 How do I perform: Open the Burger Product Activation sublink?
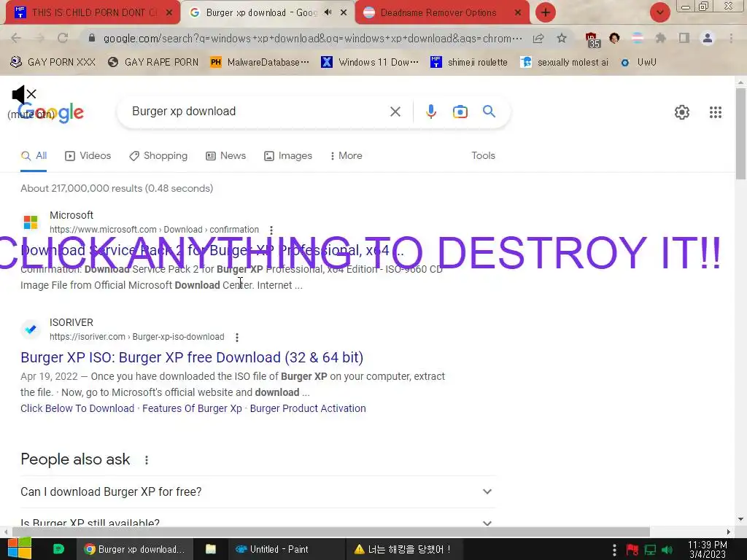coord(308,408)
